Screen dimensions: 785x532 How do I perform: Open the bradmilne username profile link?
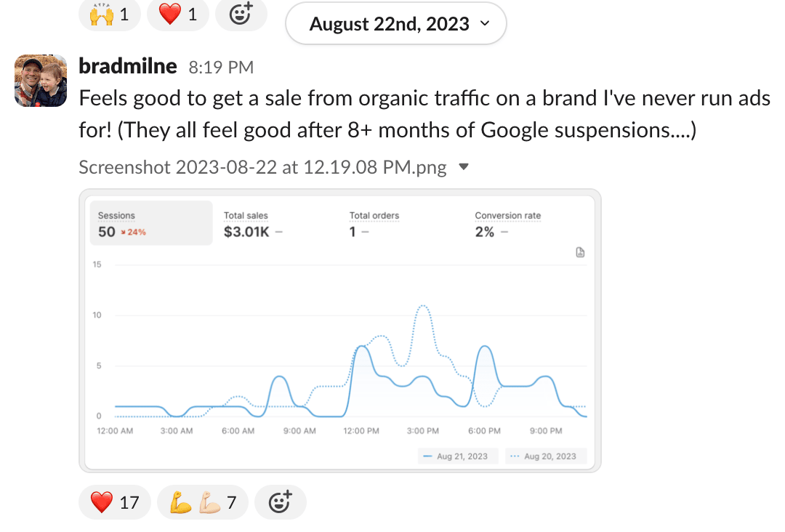(x=127, y=67)
